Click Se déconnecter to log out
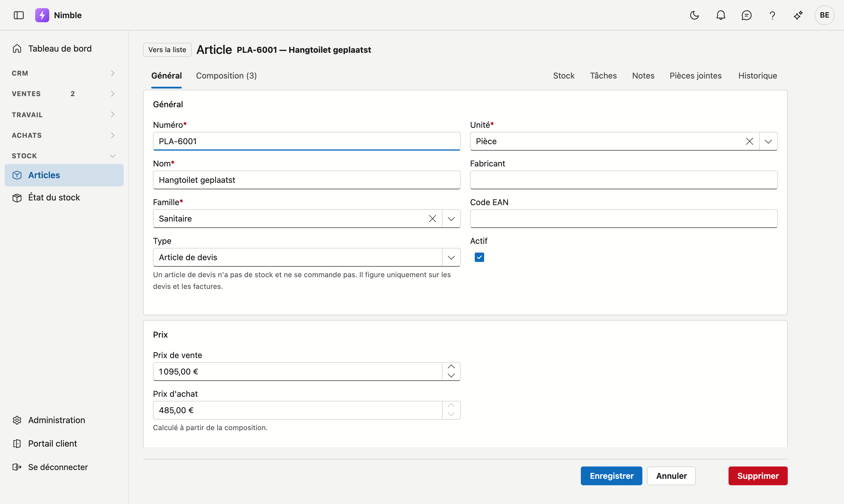 64,467
